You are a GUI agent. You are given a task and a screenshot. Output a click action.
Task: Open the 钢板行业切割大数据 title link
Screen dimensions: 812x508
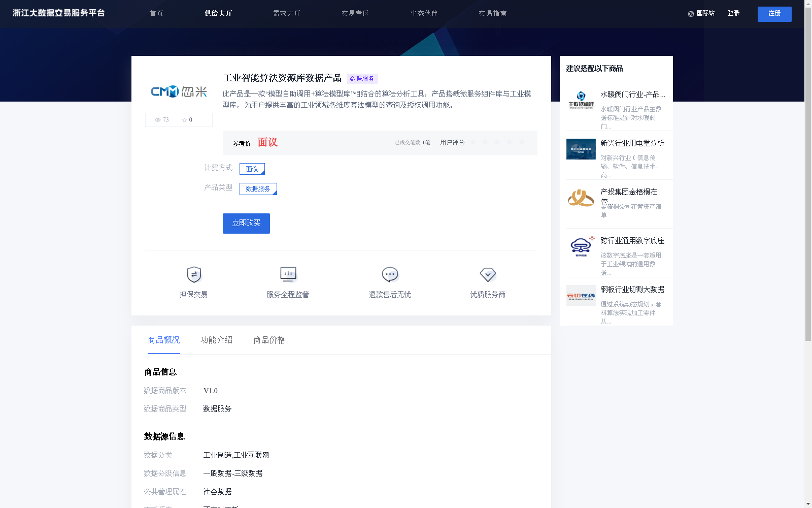click(x=632, y=290)
